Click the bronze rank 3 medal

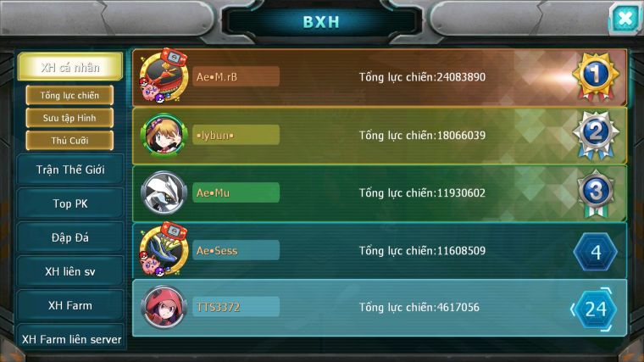click(596, 192)
